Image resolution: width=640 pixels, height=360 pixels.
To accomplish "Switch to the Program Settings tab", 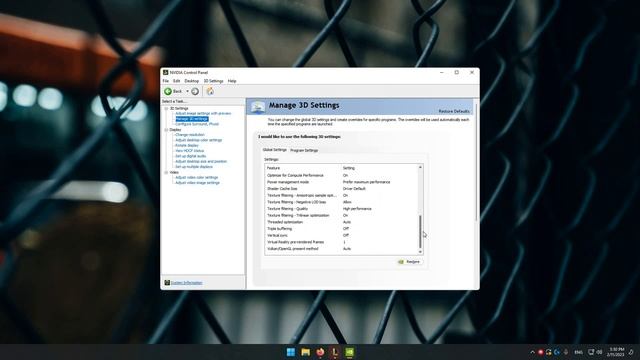I will [x=304, y=150].
